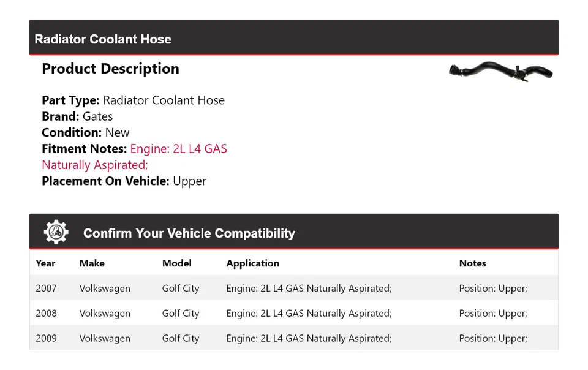588x370 pixels.
Task: Click the gear icon in the compatibility header
Action: pyautogui.click(x=56, y=233)
